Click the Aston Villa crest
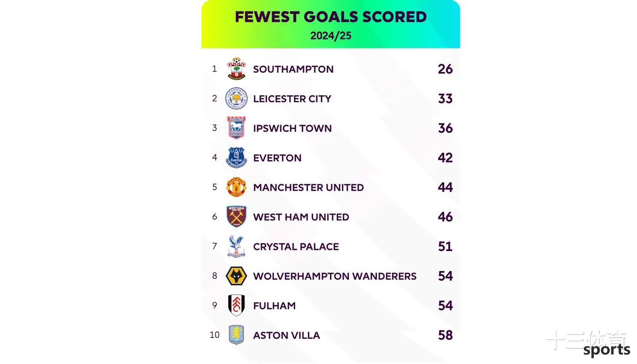The image size is (637, 364). [x=237, y=335]
